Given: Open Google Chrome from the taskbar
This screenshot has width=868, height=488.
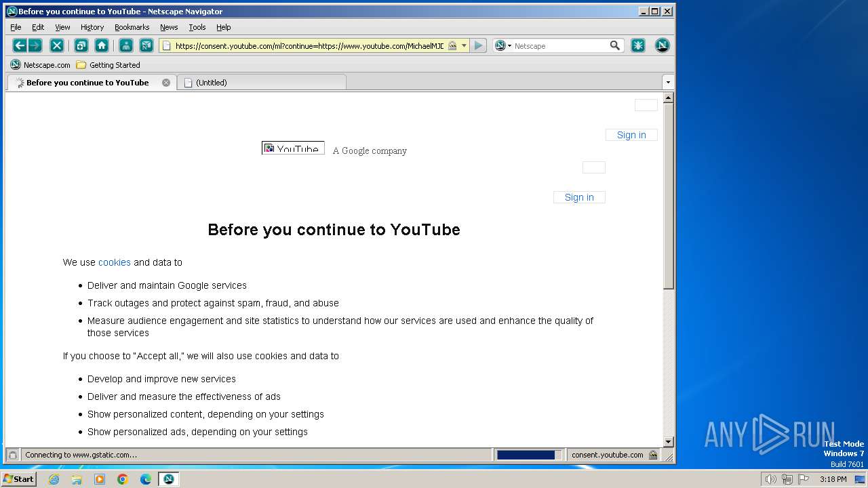Looking at the screenshot, I should (x=123, y=479).
